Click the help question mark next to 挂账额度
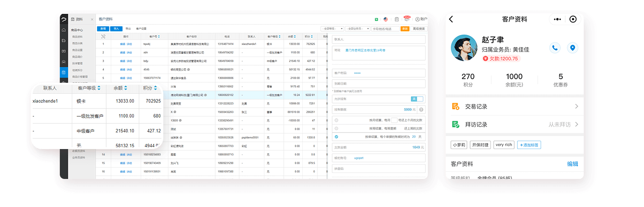Viewport: 644px width, 207px height. tap(421, 109)
